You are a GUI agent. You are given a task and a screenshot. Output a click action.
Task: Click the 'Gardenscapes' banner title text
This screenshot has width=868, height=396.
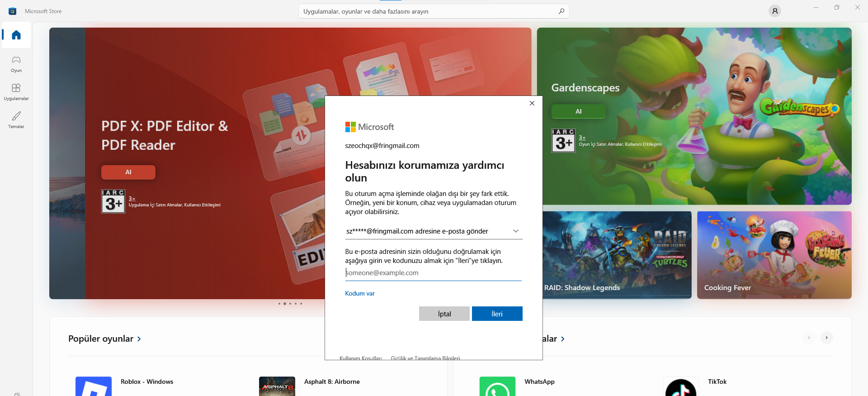coord(585,88)
